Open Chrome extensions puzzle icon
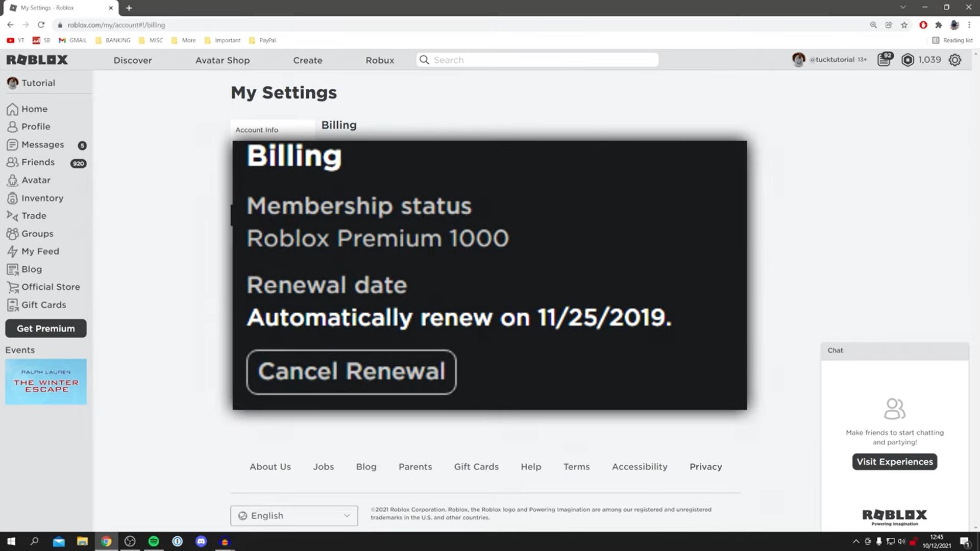Screen dimensions: 980x551 tap(938, 24)
